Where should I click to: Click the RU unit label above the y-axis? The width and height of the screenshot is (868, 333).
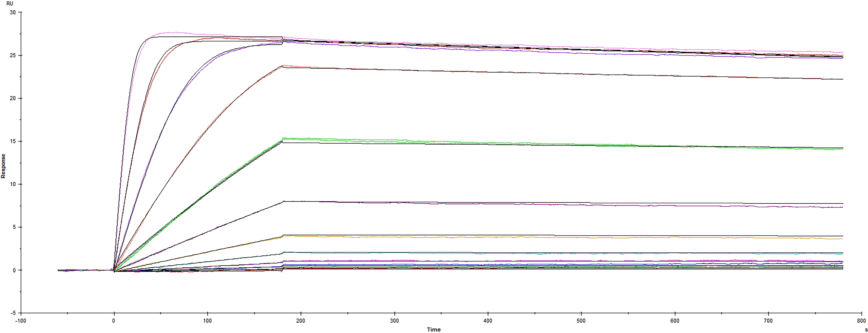tap(10, 4)
